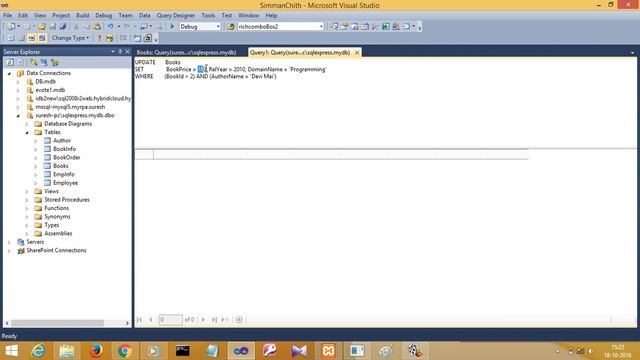The image size is (640, 360).
Task: Open the Tools menu
Action: (208, 15)
